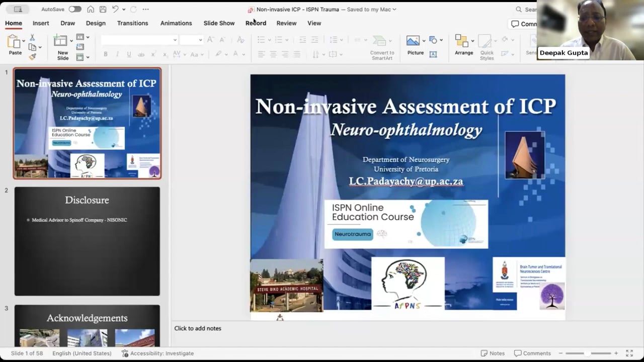Click the zoom slider handle
The width and height of the screenshot is (644, 362).
[587, 353]
